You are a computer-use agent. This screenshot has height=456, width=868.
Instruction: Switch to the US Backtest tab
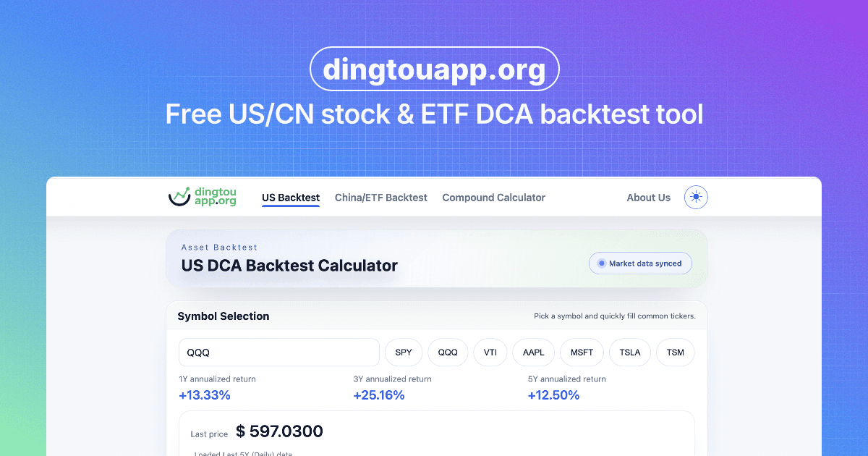[291, 197]
